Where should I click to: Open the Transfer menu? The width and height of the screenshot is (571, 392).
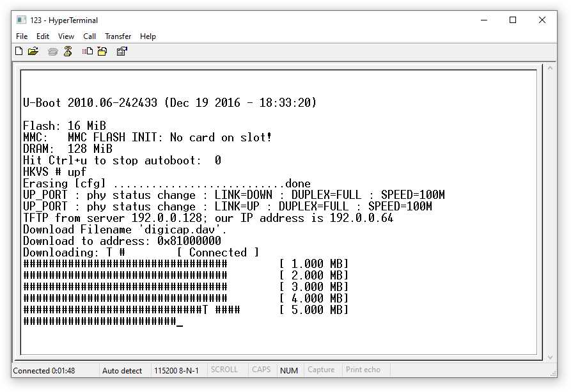118,36
